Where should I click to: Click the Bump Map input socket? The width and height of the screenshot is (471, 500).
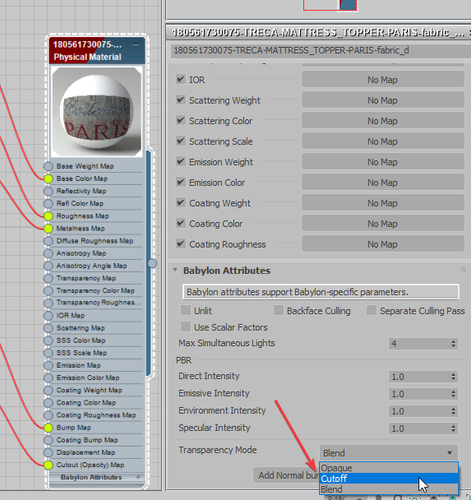coord(48,428)
